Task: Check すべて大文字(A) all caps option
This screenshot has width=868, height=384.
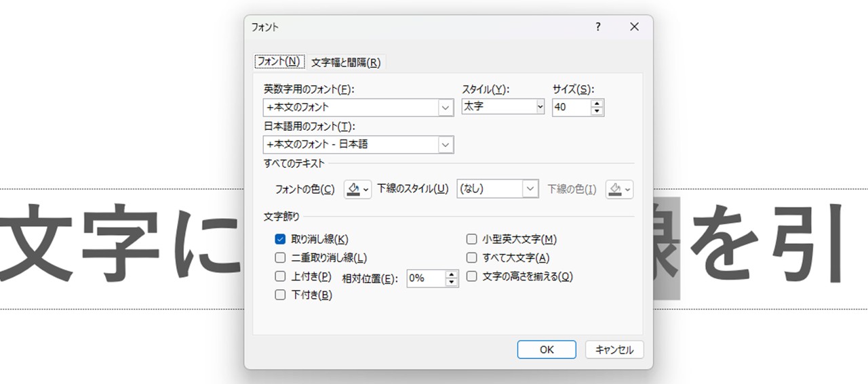Action: [x=472, y=257]
